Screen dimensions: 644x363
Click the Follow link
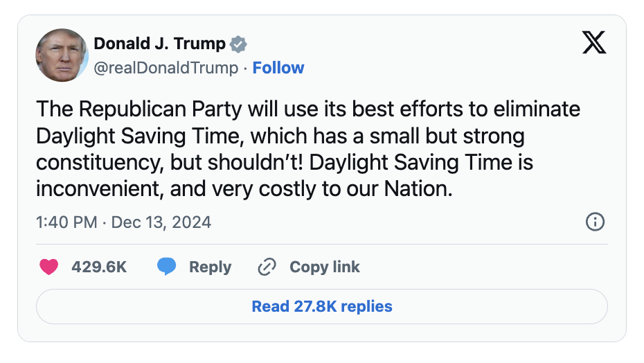(x=278, y=68)
